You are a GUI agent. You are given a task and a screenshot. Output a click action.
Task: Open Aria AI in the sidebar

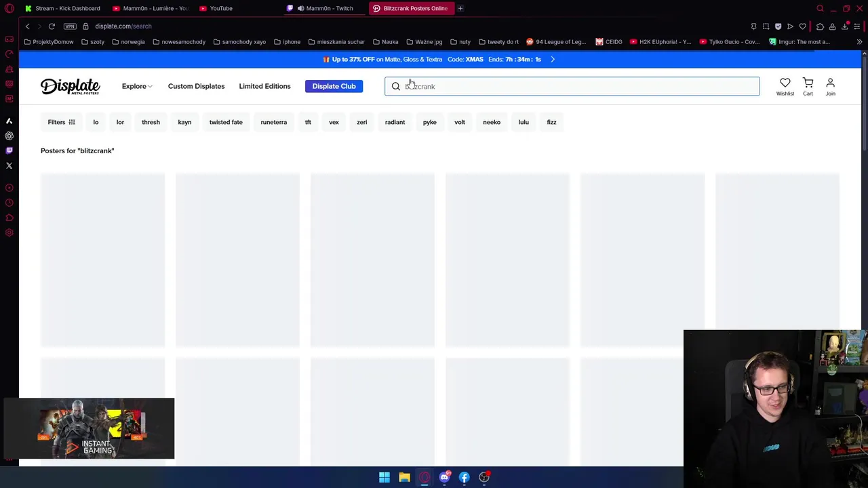[9, 121]
